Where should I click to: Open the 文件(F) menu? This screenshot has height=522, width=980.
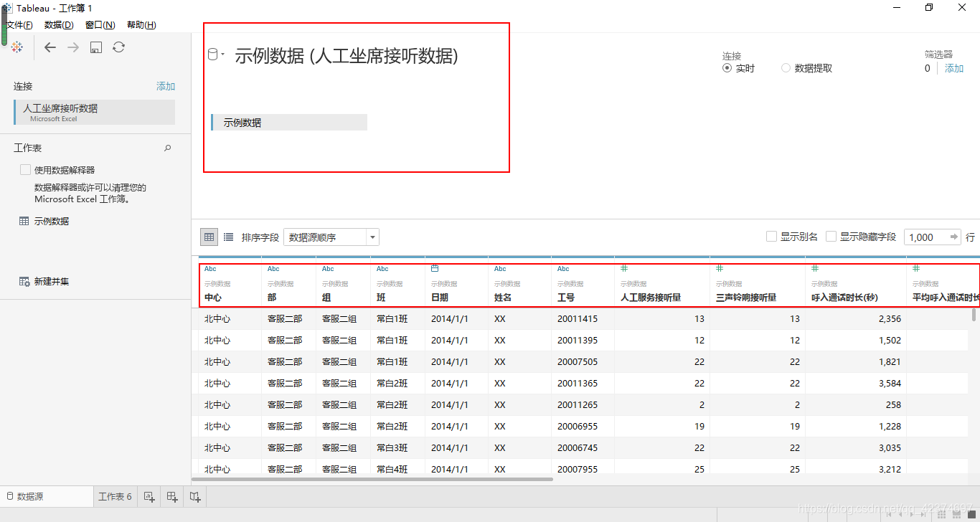[x=19, y=24]
